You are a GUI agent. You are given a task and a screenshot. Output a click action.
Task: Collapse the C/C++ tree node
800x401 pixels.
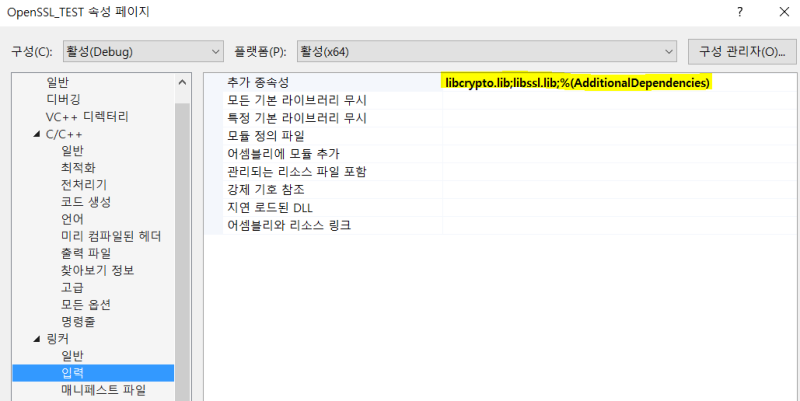36,134
